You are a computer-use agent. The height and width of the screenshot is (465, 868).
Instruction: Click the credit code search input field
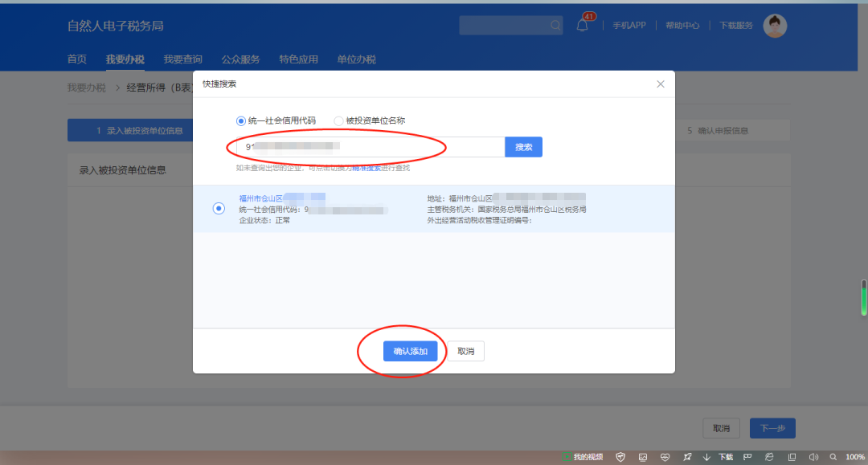point(370,147)
